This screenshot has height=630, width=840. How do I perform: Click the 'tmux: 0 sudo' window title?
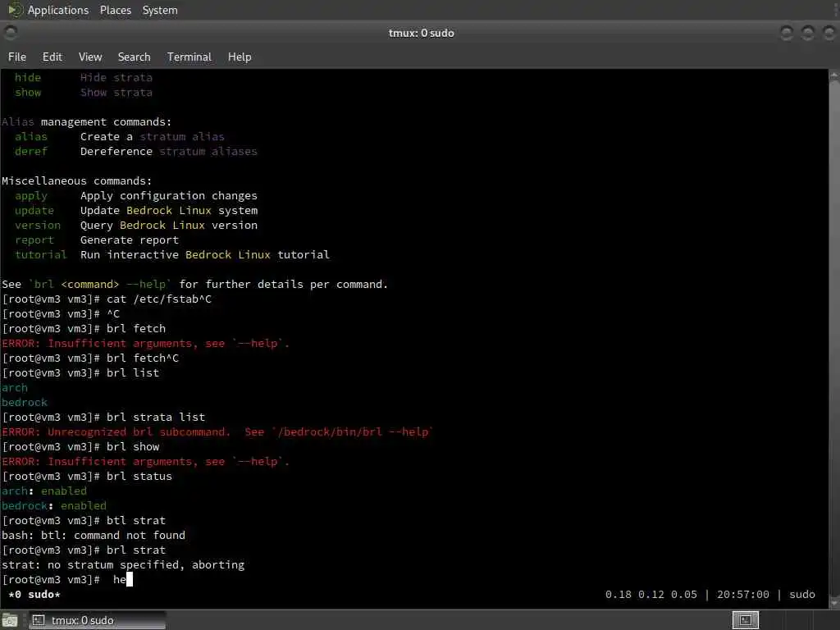pos(421,33)
